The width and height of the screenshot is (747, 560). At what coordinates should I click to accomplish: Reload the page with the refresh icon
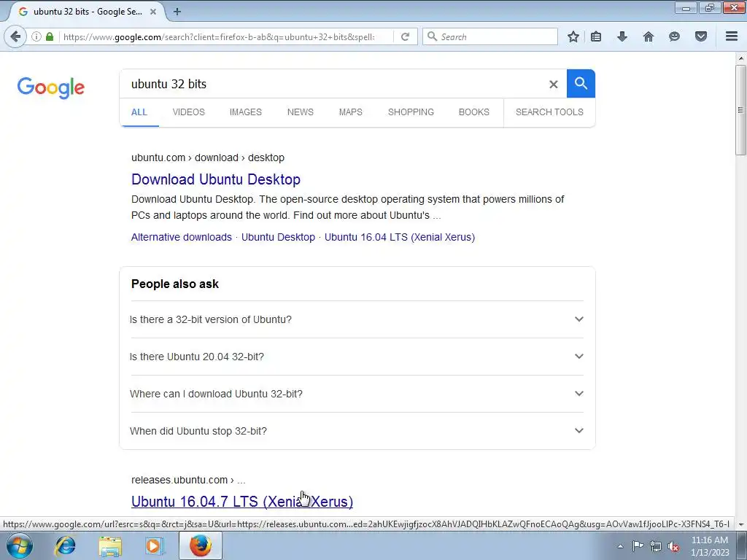(405, 36)
